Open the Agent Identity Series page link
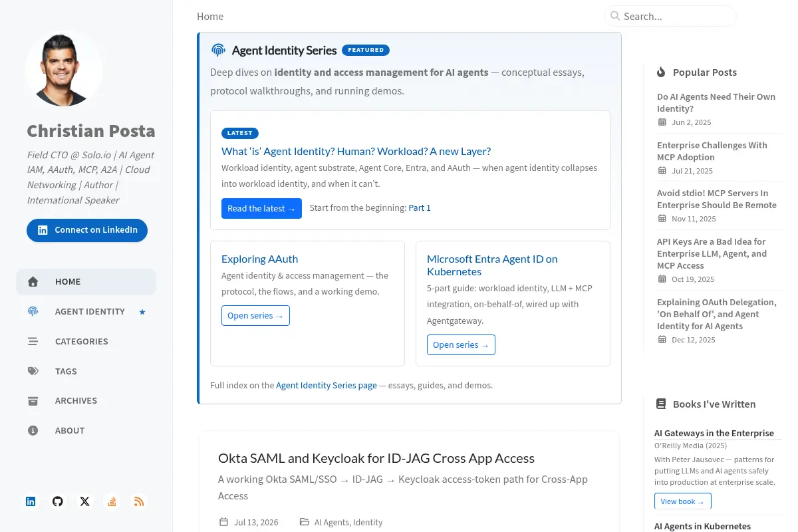Viewport: 798px width, 532px height. pos(327,385)
